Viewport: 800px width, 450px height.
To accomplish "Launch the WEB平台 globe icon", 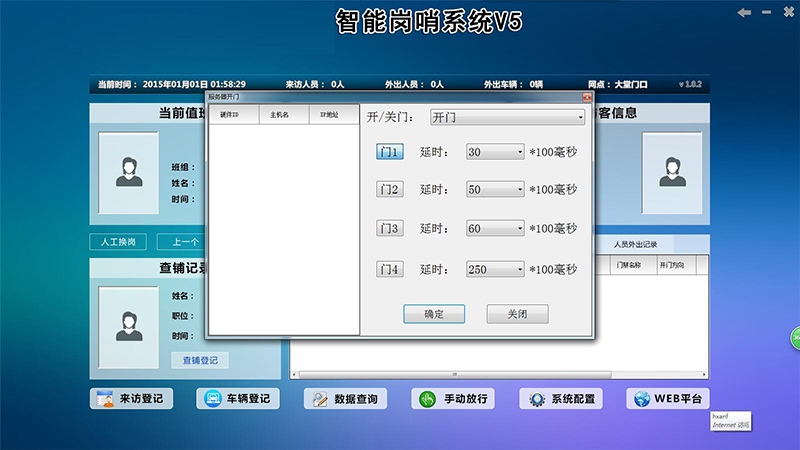I will (641, 399).
